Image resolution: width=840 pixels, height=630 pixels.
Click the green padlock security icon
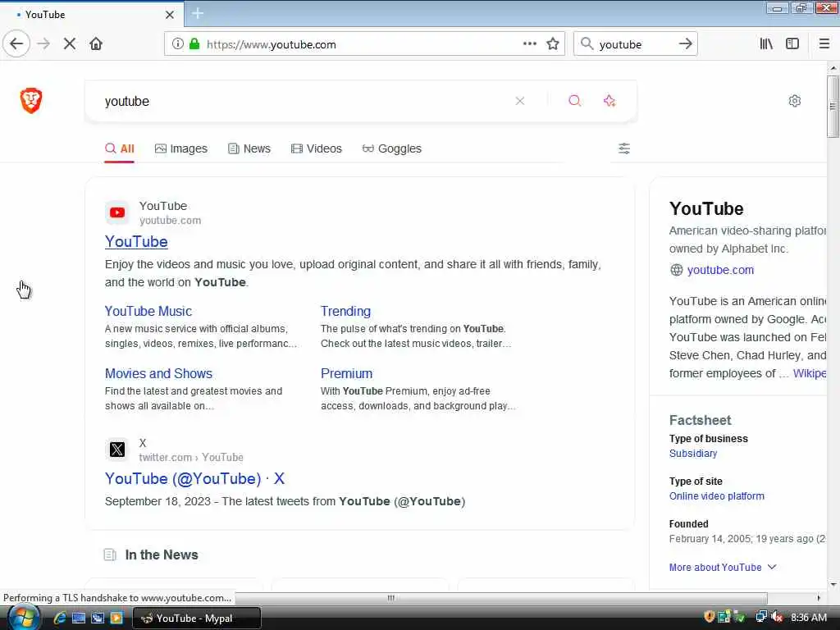(x=194, y=44)
